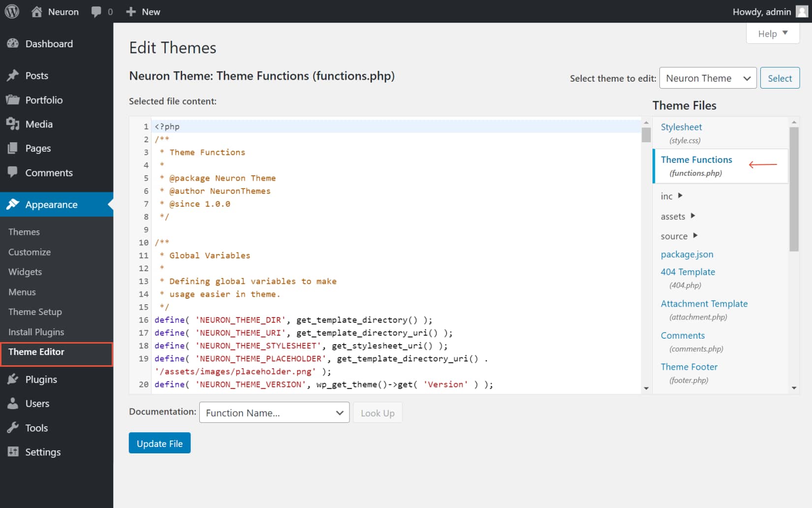Open the comments bubble icon in admin bar
Image resolution: width=812 pixels, height=508 pixels.
pyautogui.click(x=96, y=12)
